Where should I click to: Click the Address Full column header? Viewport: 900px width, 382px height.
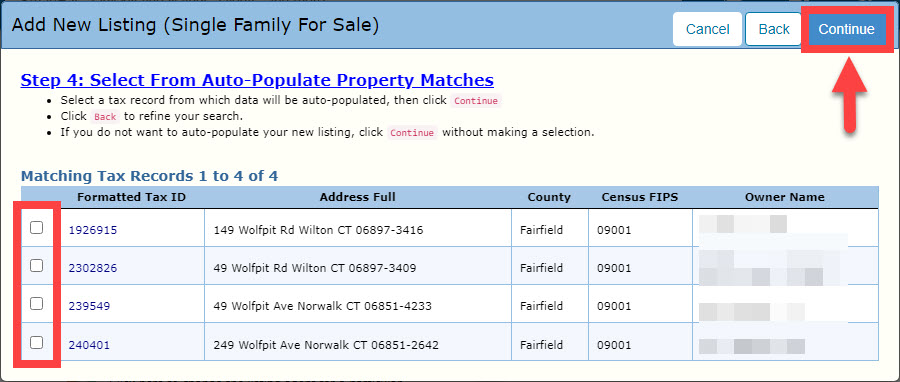(x=358, y=197)
